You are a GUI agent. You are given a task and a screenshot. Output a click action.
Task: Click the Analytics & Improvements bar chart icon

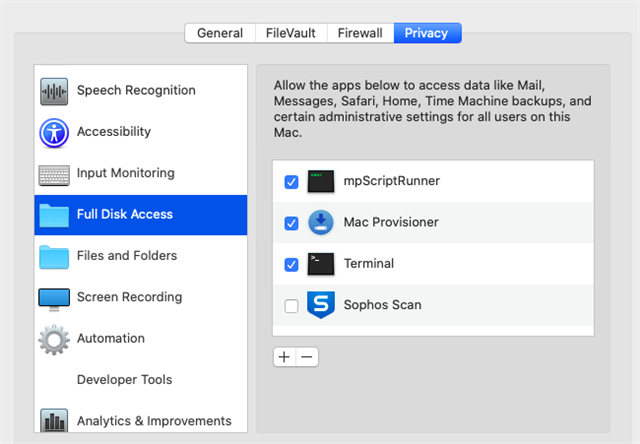[54, 420]
